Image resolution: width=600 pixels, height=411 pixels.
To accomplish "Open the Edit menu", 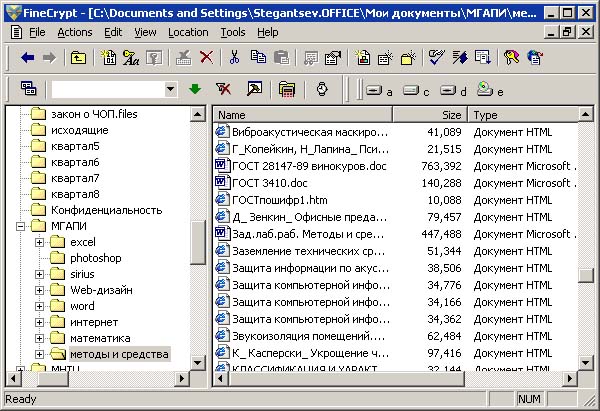I will pyautogui.click(x=113, y=33).
